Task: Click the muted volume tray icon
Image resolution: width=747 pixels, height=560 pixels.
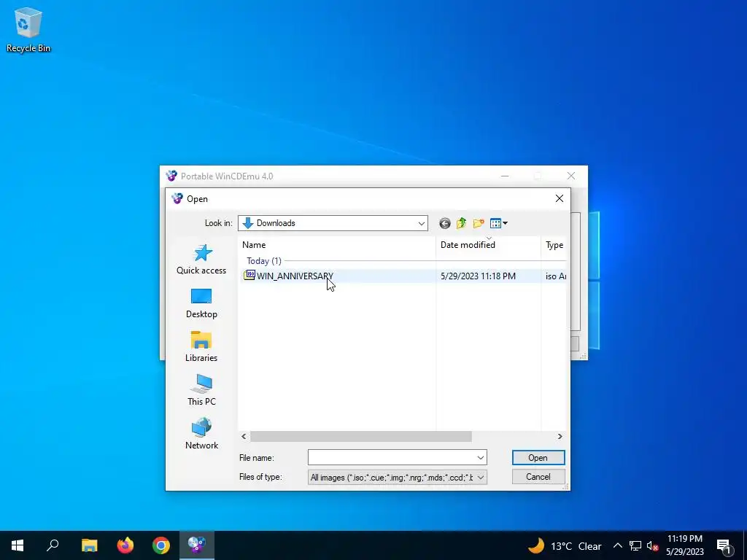Action: [652, 545]
